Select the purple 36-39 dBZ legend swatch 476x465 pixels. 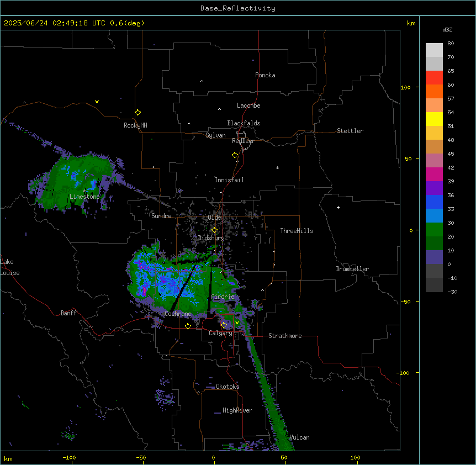(x=434, y=188)
